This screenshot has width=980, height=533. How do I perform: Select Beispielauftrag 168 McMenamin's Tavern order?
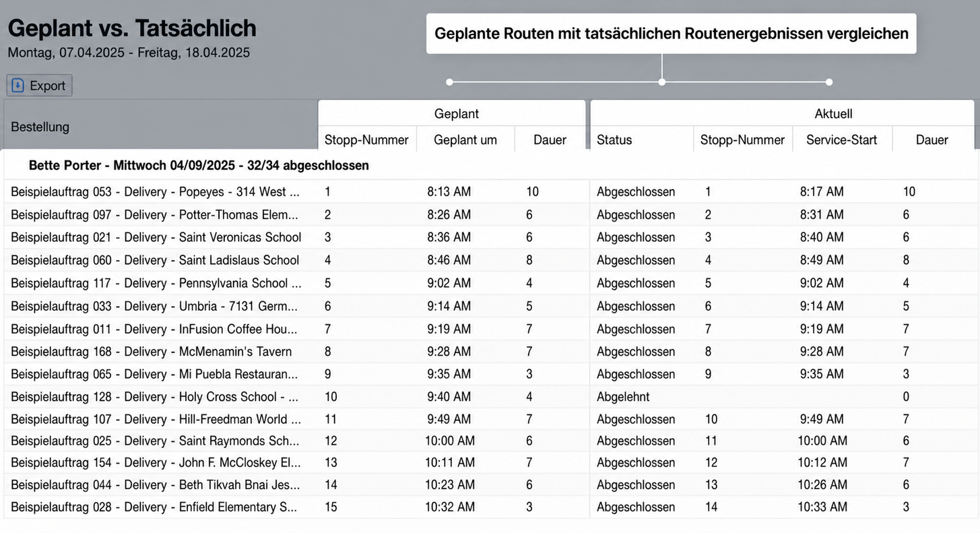pyautogui.click(x=152, y=352)
